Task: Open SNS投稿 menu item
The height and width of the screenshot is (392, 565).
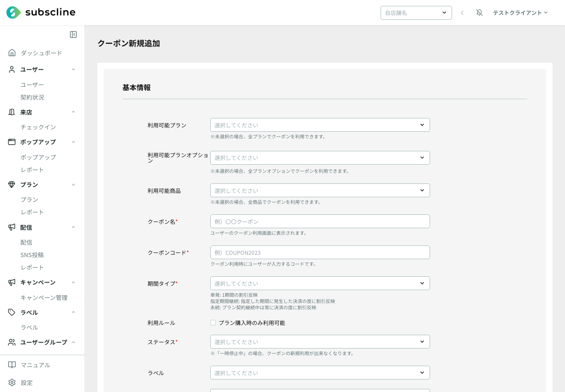Action: coord(32,255)
